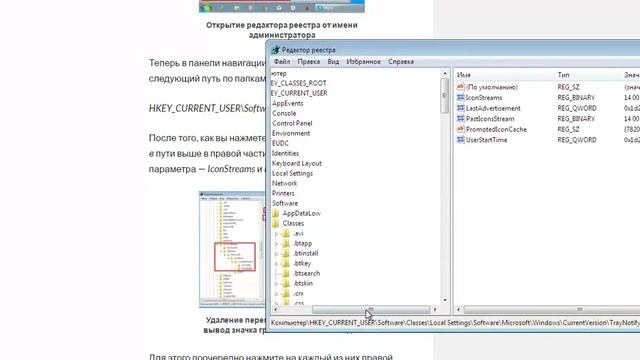Select the LastAdvertisement value icon
Screen dimensions: 640x360
tap(460, 108)
